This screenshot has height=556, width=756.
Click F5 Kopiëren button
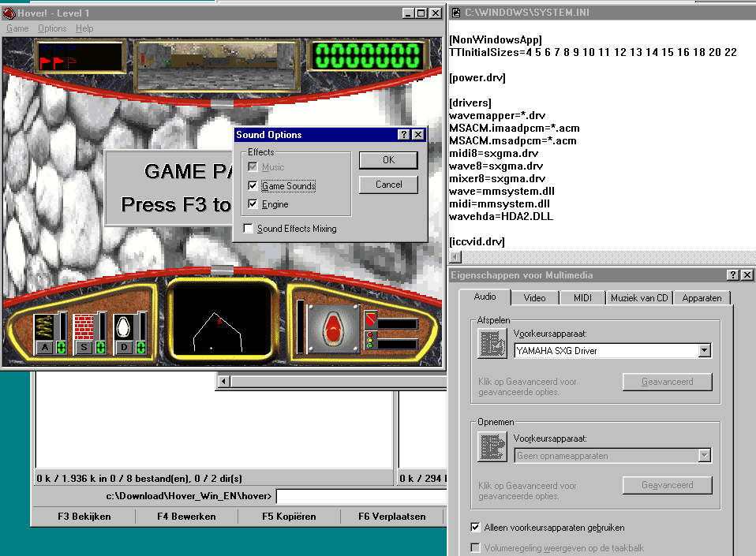point(290,517)
